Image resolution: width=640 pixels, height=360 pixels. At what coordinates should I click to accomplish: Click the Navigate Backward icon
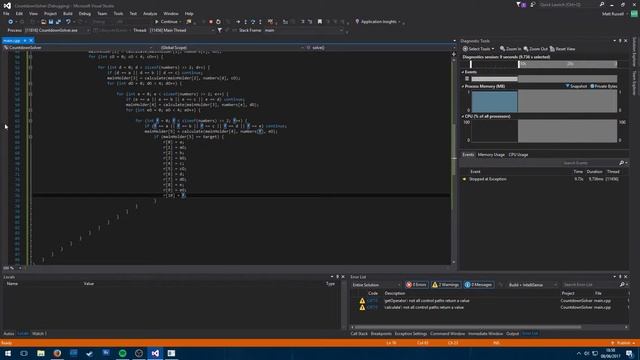tap(11, 22)
